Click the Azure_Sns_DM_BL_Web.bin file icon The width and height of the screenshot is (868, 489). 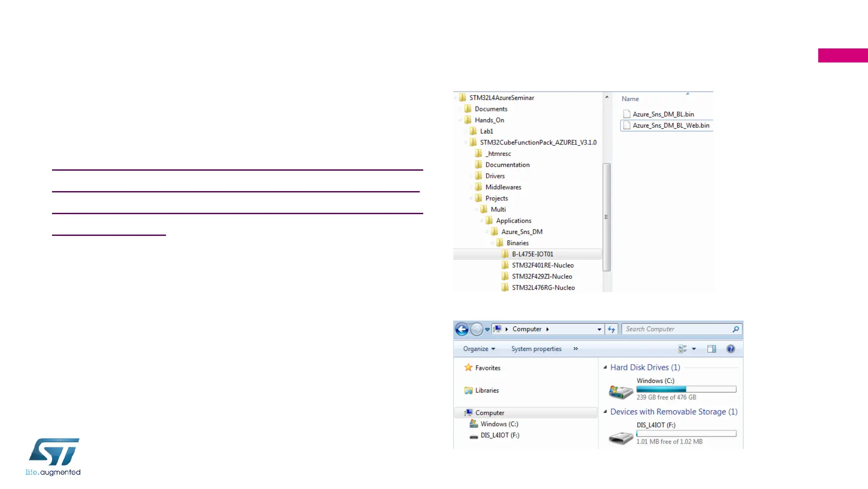point(626,125)
